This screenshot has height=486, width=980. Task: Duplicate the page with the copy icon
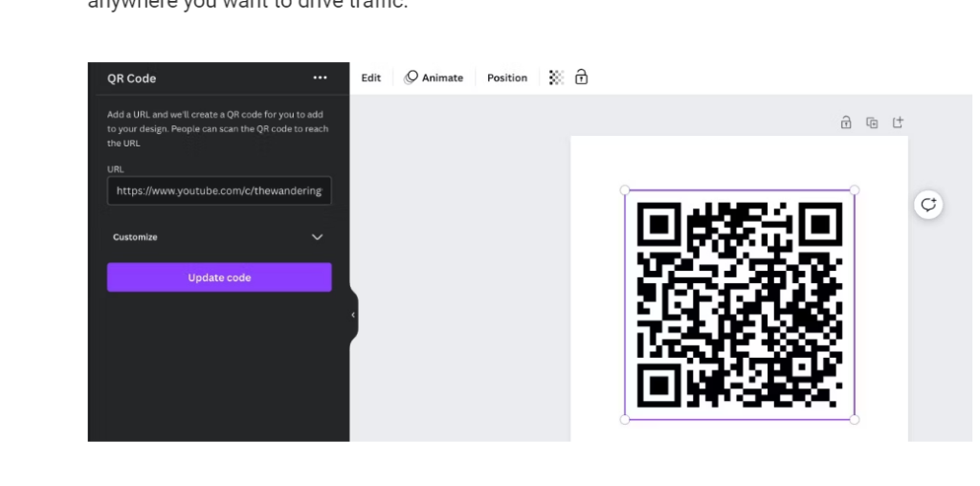(872, 122)
